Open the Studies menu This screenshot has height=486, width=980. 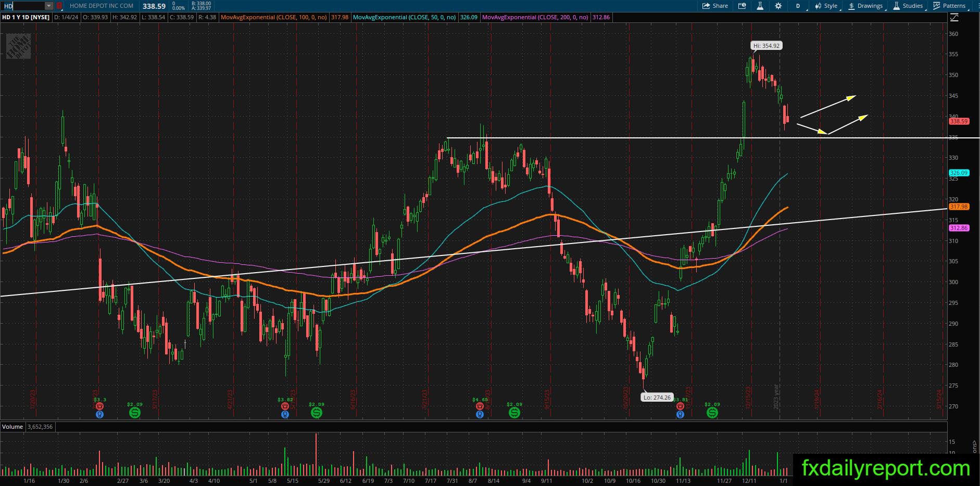tap(908, 6)
